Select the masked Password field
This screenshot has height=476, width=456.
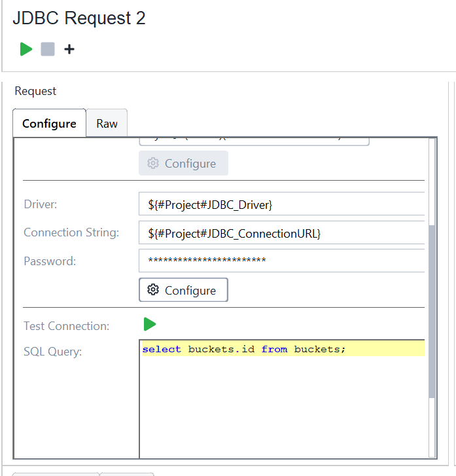[281, 261]
